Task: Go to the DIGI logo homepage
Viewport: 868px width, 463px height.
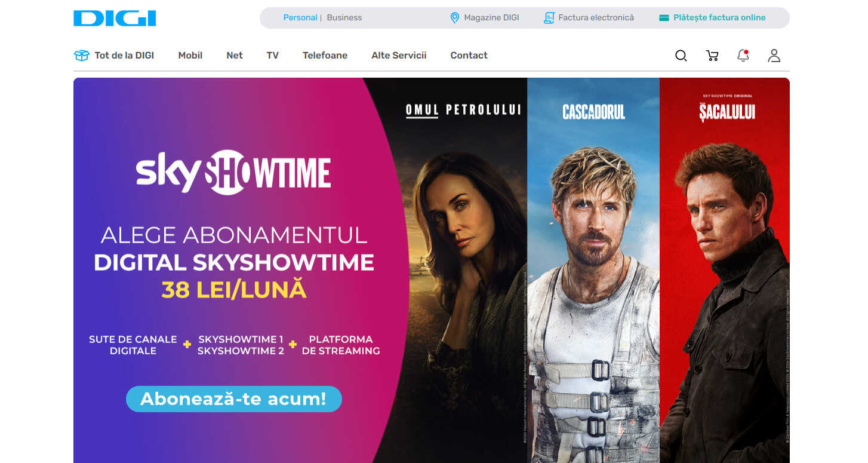Action: tap(115, 18)
